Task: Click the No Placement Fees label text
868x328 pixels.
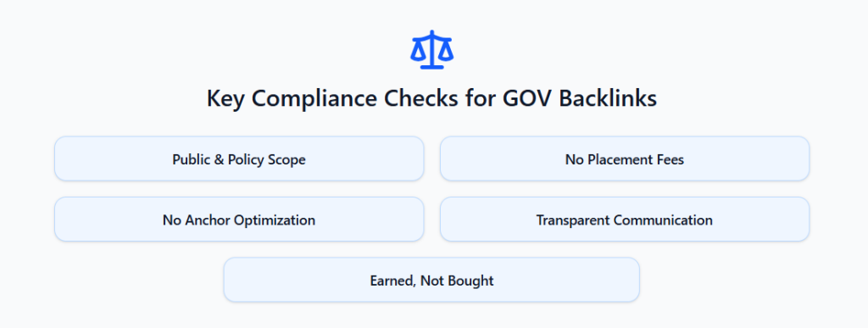Action: pos(625,160)
